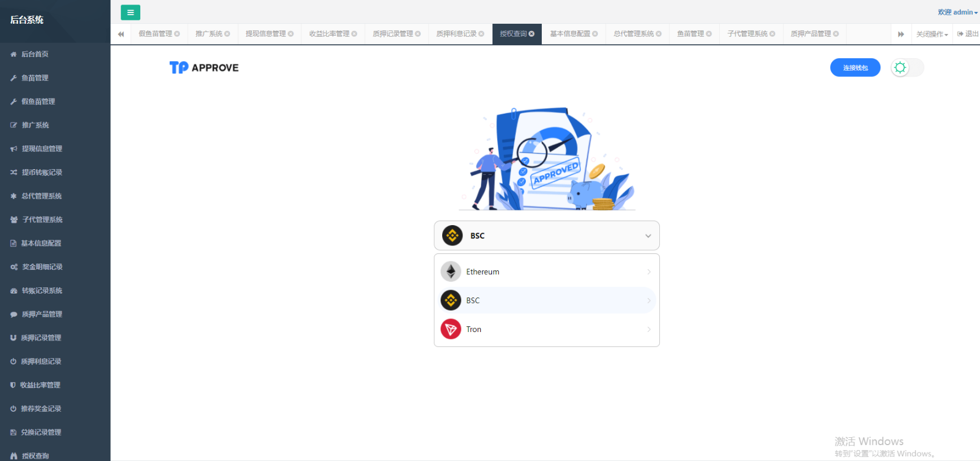Open 质押产品管理 from sidebar menu
This screenshot has height=461, width=980.
click(42, 314)
